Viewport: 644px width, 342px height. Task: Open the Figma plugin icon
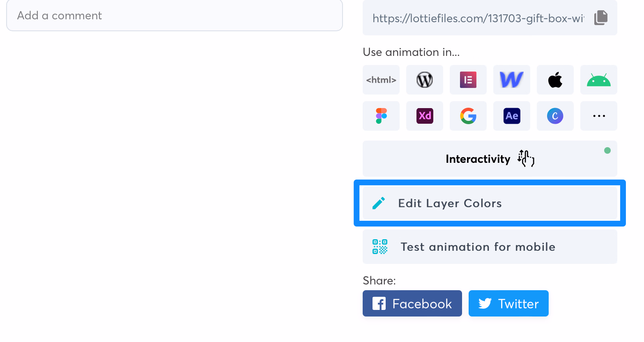[x=381, y=116]
